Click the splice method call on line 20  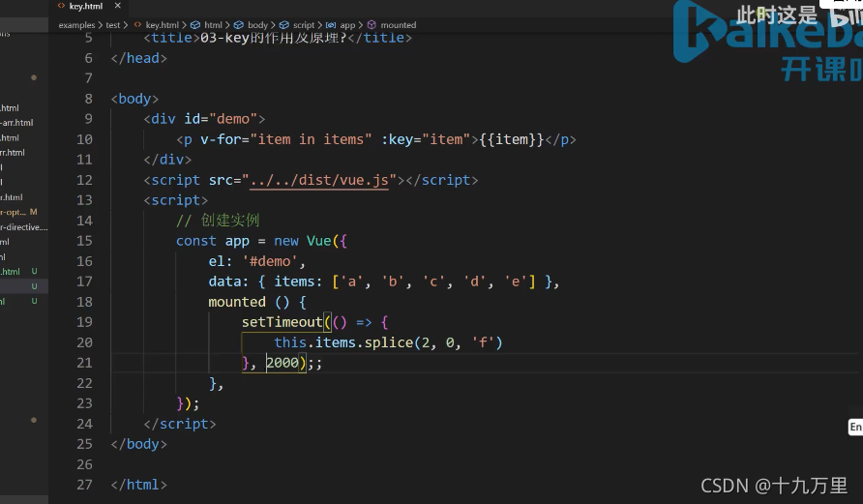[389, 342]
